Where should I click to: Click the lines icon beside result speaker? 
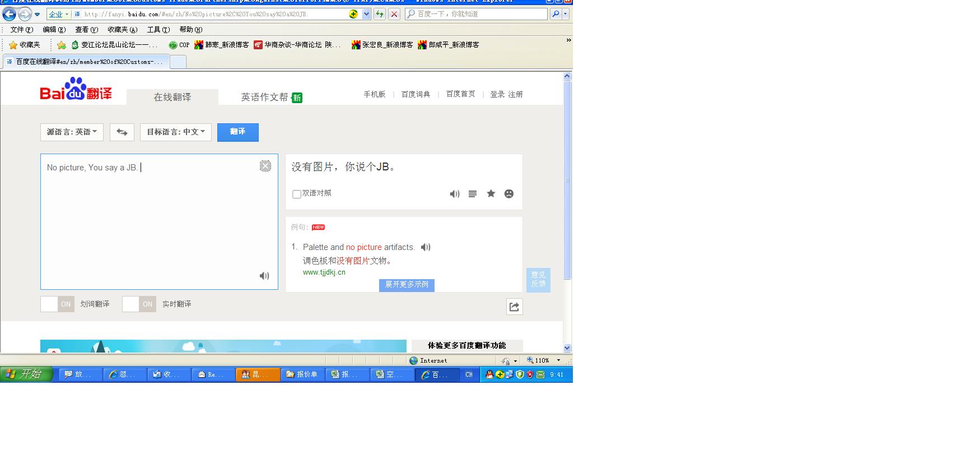[x=473, y=194]
